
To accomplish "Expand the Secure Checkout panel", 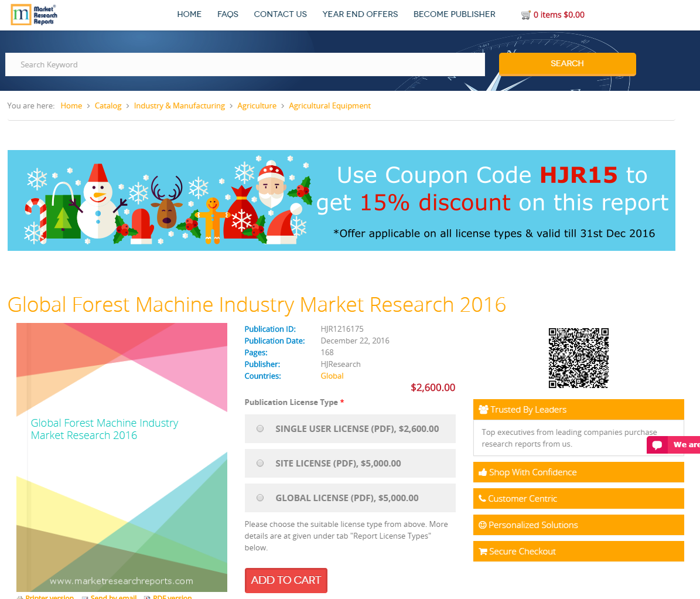I will click(578, 551).
